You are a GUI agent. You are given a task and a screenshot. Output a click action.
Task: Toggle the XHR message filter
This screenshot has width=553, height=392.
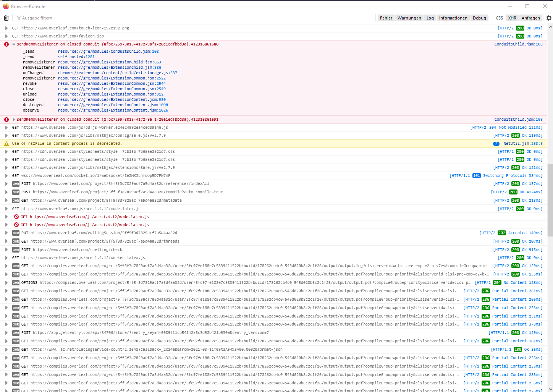512,18
